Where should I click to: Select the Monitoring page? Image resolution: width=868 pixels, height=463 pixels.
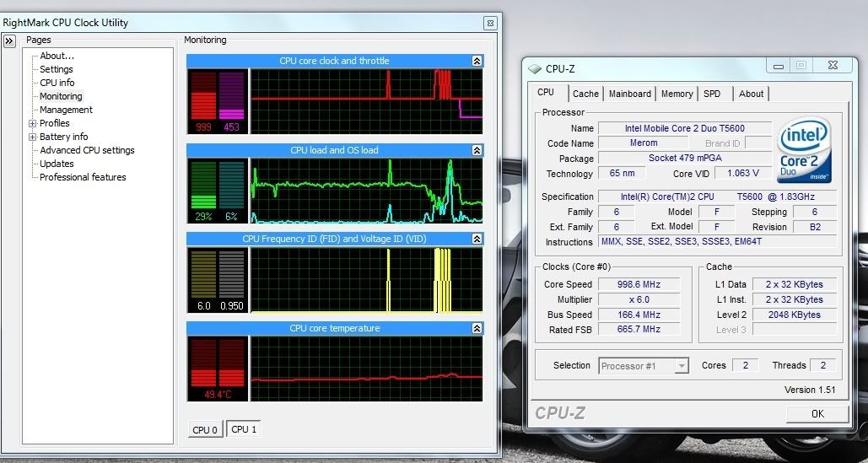click(61, 96)
